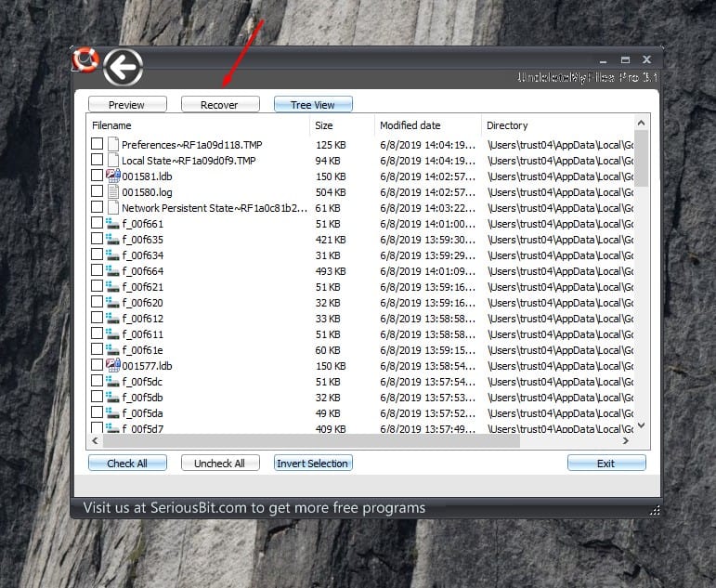Click the resize grip at window corner

654,509
